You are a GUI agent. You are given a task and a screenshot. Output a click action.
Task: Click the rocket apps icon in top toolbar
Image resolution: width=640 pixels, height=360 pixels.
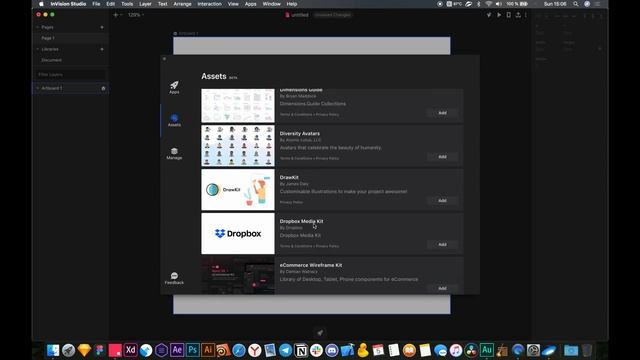(x=489, y=15)
